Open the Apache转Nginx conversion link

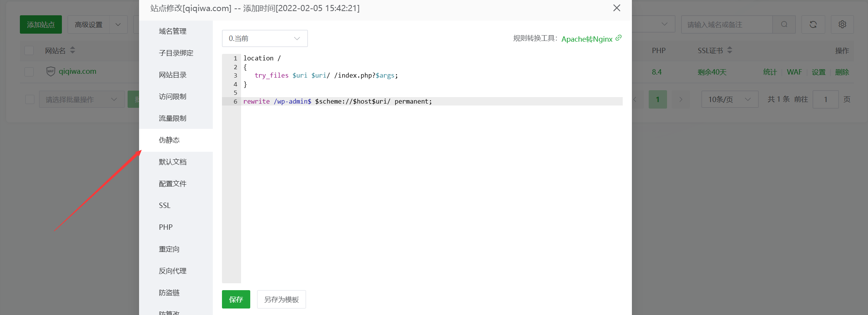tap(586, 39)
